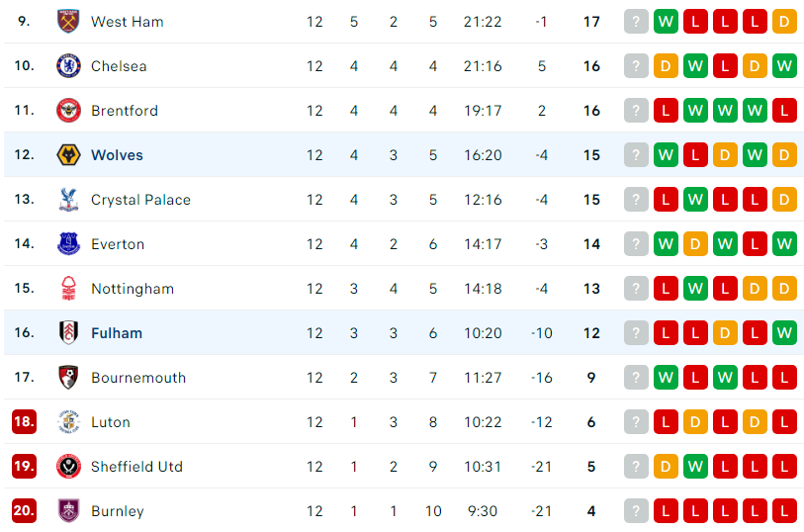Click the red position 20 badge

(24, 511)
